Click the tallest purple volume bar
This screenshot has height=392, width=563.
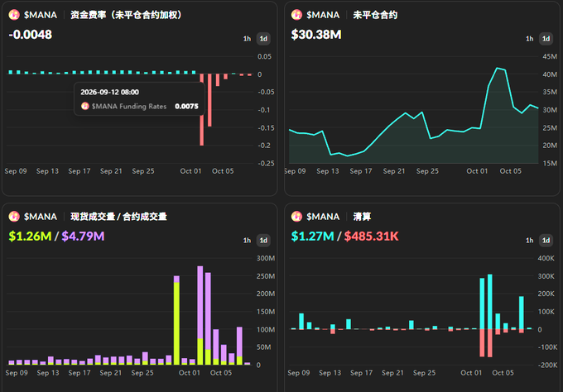pos(200,302)
